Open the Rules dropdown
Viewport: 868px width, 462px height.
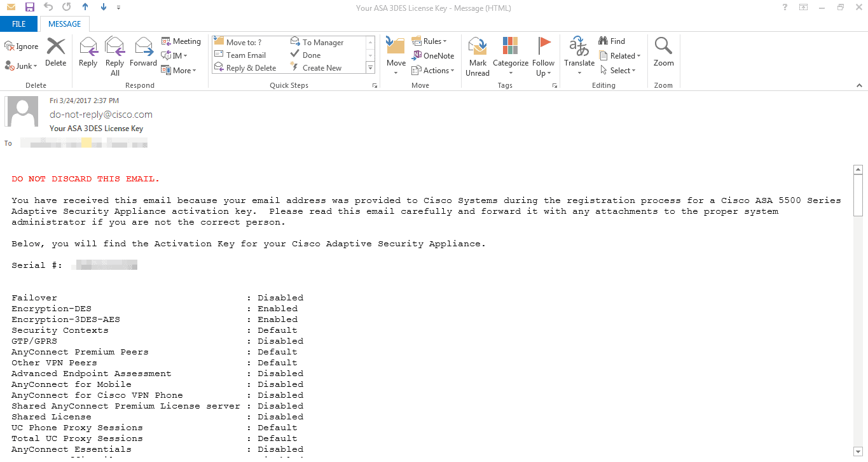click(x=429, y=41)
